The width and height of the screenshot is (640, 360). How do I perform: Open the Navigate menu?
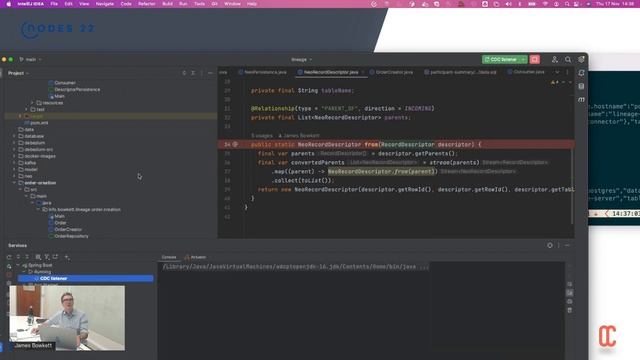104,4
